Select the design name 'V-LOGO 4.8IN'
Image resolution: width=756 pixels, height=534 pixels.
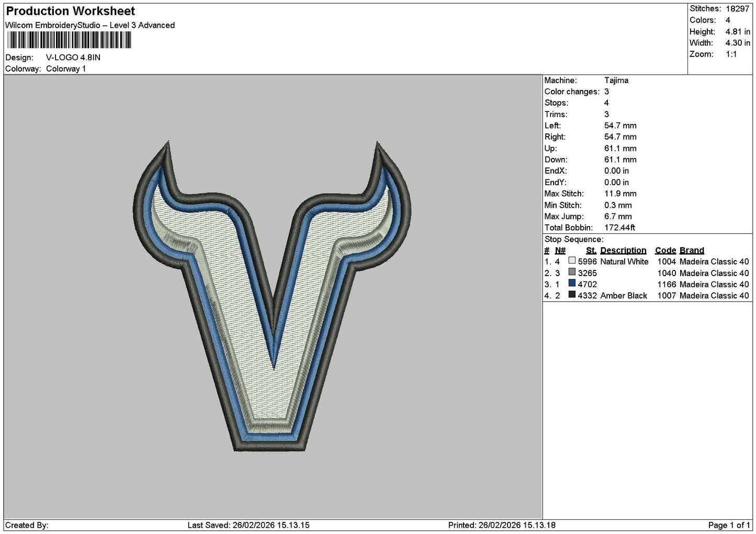click(x=73, y=58)
